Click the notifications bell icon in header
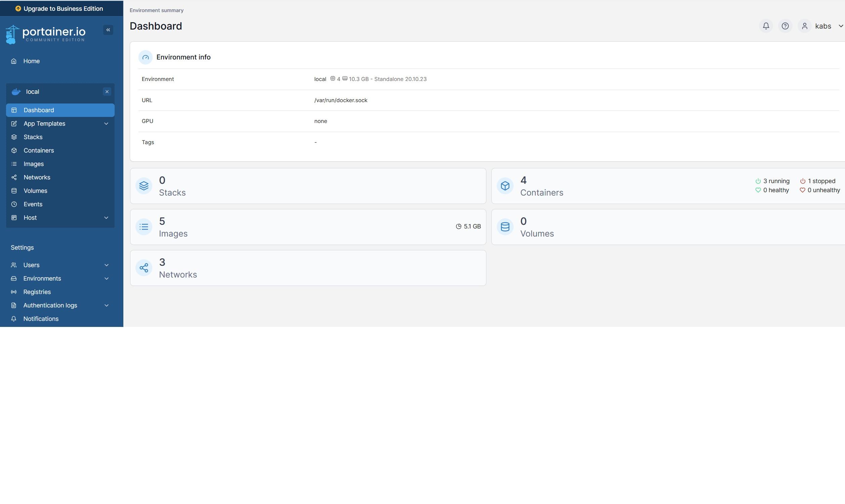This screenshot has width=845, height=504. 766,26
